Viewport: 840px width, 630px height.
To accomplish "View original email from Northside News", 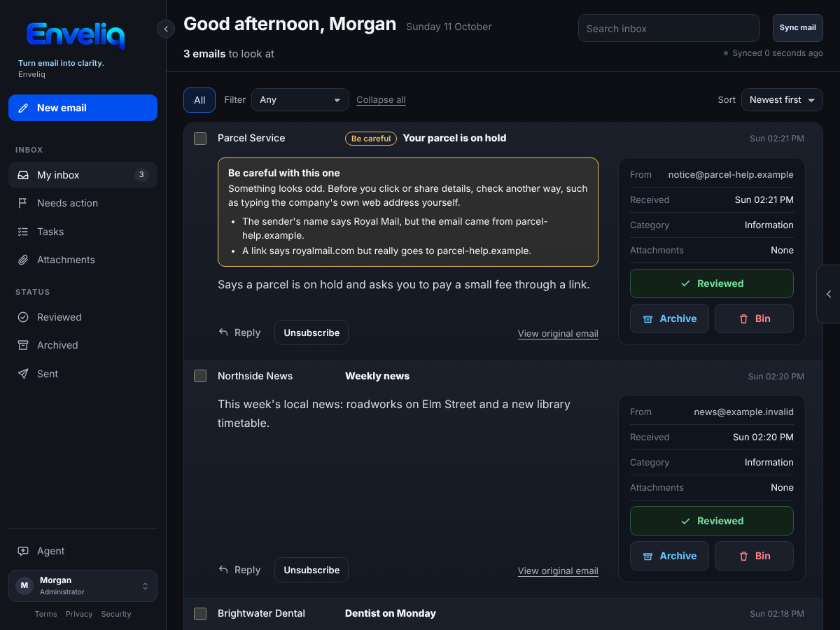I will [558, 571].
